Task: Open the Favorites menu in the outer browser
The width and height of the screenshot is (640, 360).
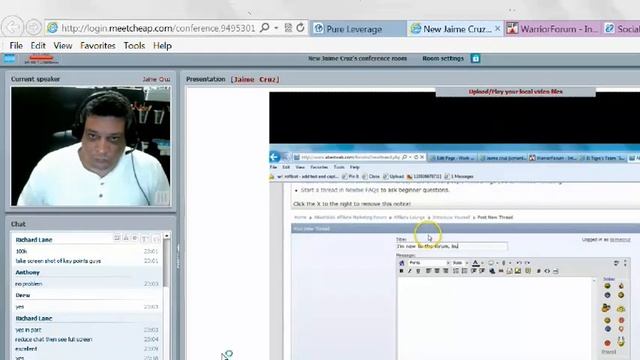Action: (x=98, y=46)
